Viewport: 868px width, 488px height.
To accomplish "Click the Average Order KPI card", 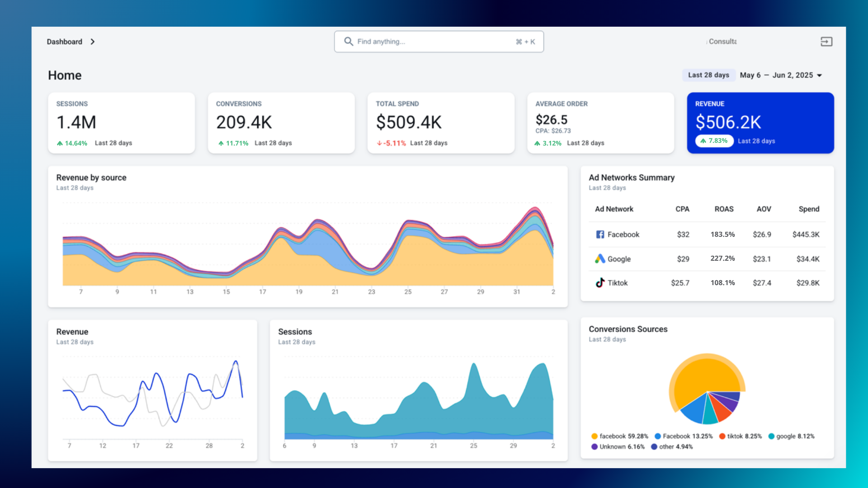I will click(x=600, y=122).
